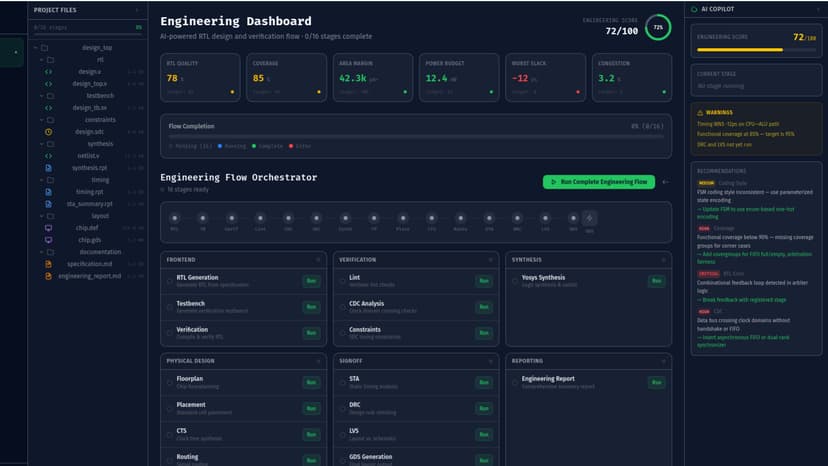The height and width of the screenshot is (466, 828).
Task: Run the Constraints stage
Action: [x=484, y=333]
